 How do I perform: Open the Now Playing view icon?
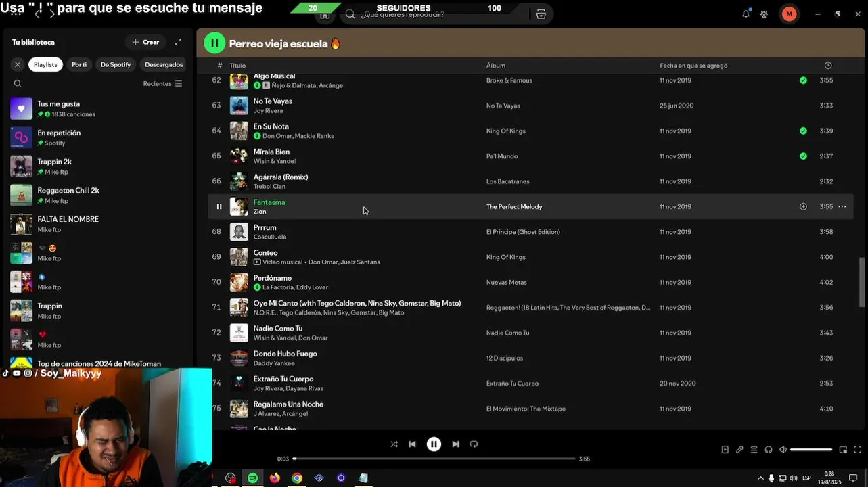pos(725,450)
